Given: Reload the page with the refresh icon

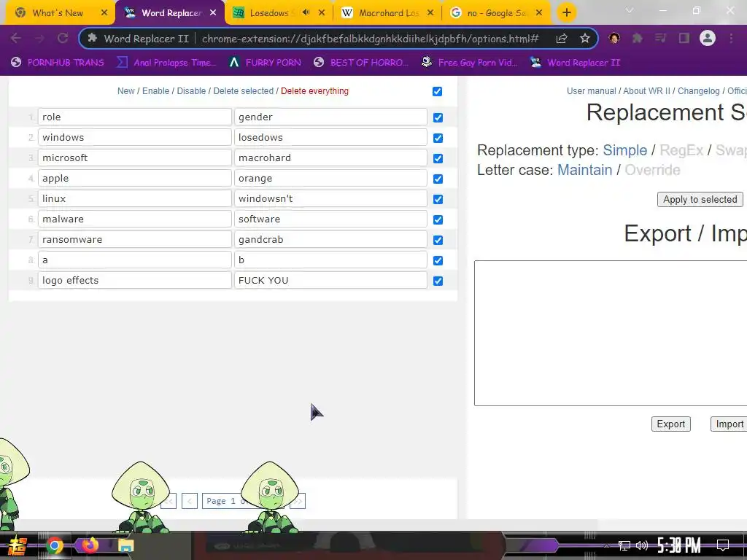Looking at the screenshot, I should [x=63, y=38].
